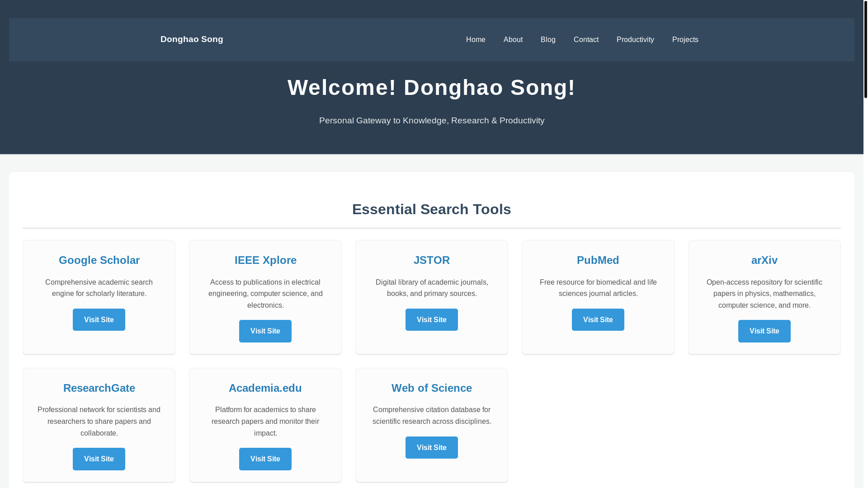This screenshot has height=488, width=868.
Task: Visit Site for IEEE Xplore
Action: click(265, 331)
